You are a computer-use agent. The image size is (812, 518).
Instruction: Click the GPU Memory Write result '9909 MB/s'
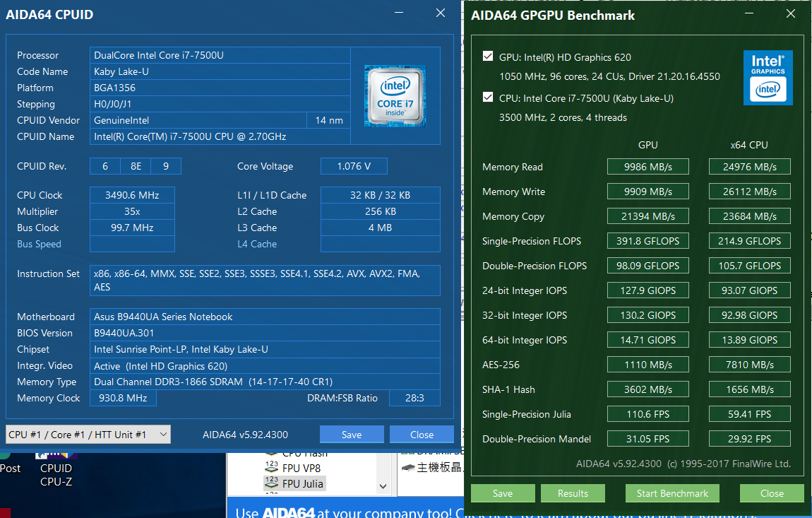click(x=648, y=192)
